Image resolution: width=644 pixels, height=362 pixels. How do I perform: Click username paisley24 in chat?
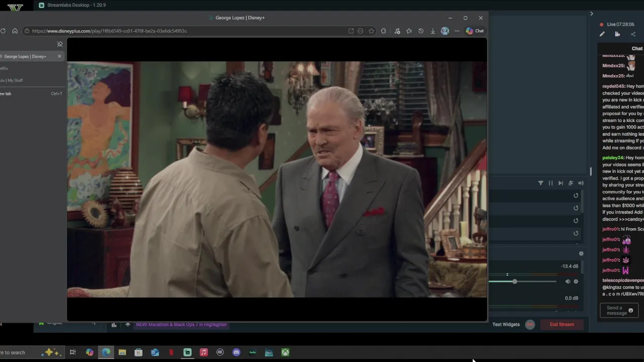coord(613,158)
